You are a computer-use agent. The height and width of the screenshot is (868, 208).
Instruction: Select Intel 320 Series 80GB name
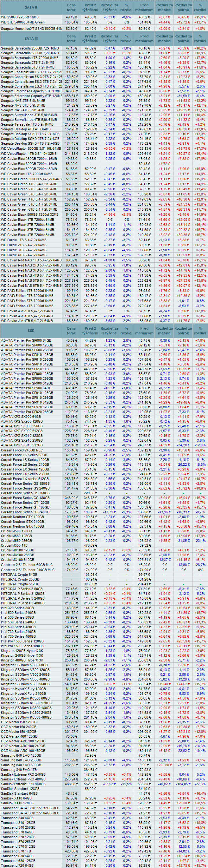(17, 607)
